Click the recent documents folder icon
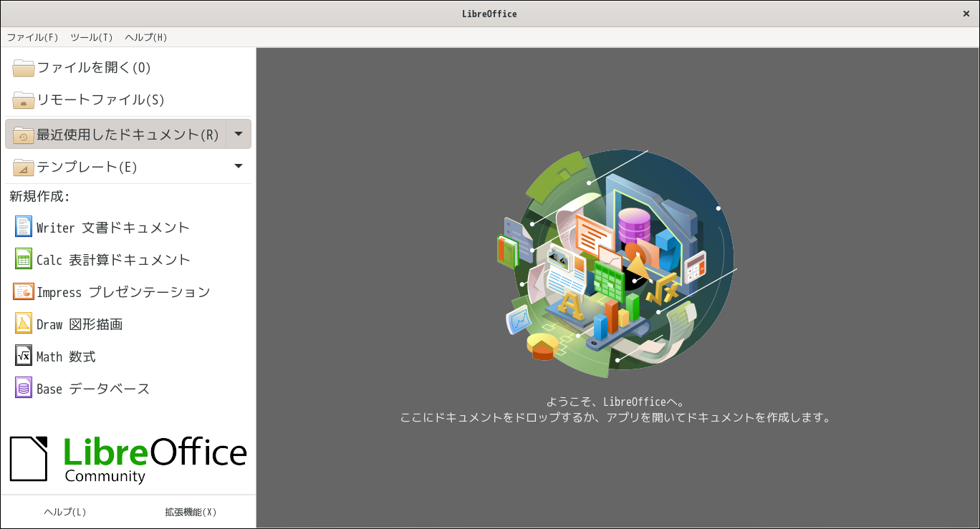This screenshot has width=980, height=529. click(24, 135)
